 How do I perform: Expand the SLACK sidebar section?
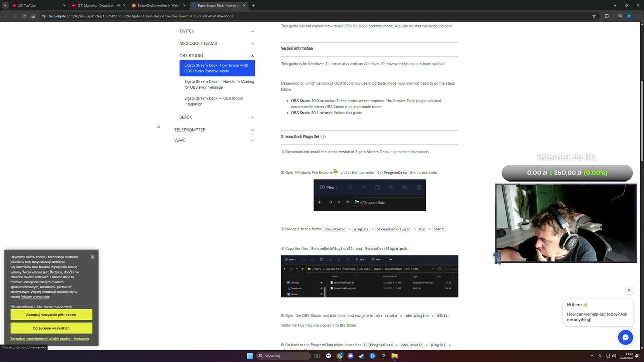pyautogui.click(x=216, y=117)
